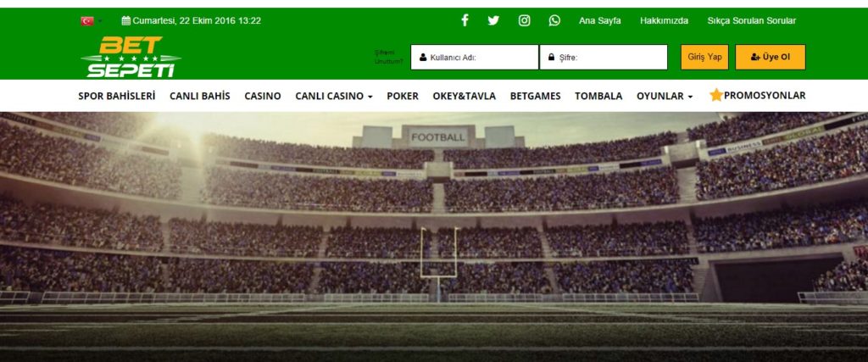Expand the language selector arrow
The height and width of the screenshot is (362, 868).
coord(100,21)
